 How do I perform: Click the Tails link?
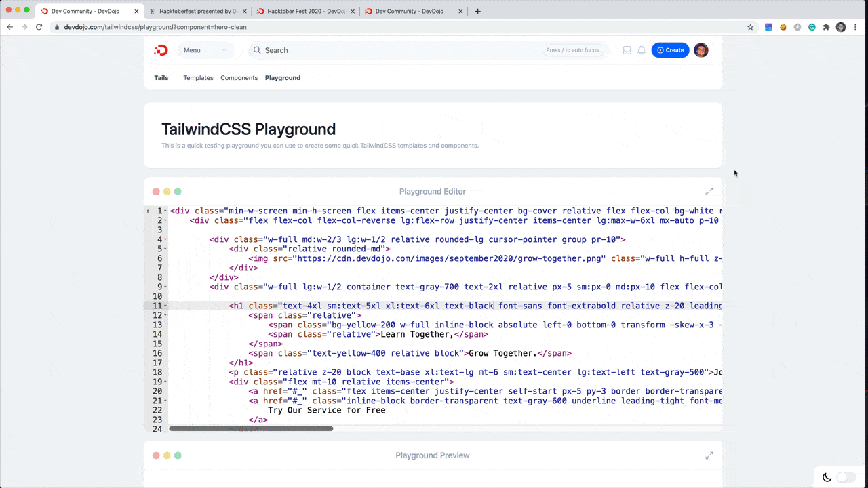[x=161, y=78]
